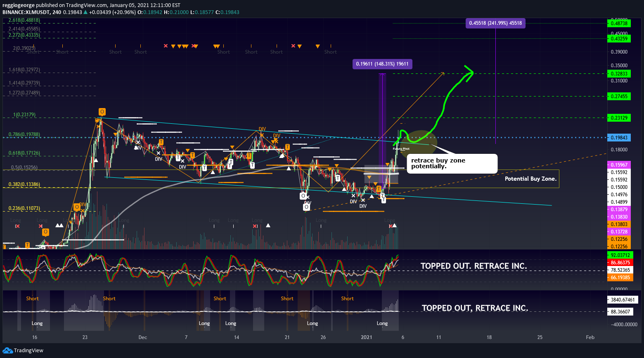The image size is (644, 358).
Task: Click the green 0.27455 price tag
Action: point(619,97)
